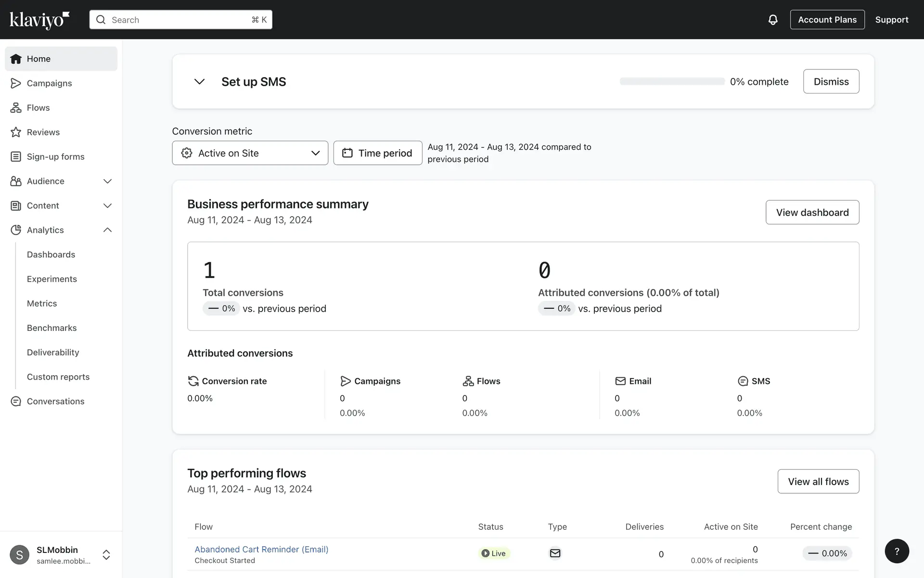Image resolution: width=924 pixels, height=578 pixels.
Task: Expand the Content menu chevron
Action: tap(107, 206)
